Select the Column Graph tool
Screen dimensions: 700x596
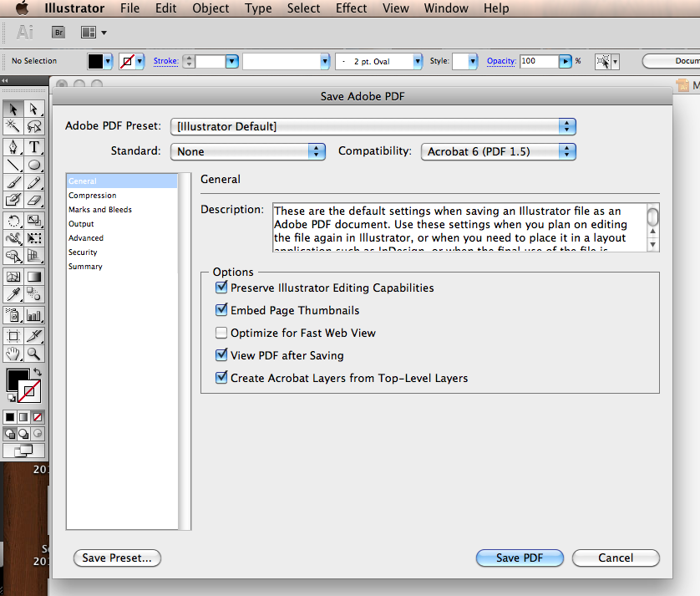coord(34,315)
